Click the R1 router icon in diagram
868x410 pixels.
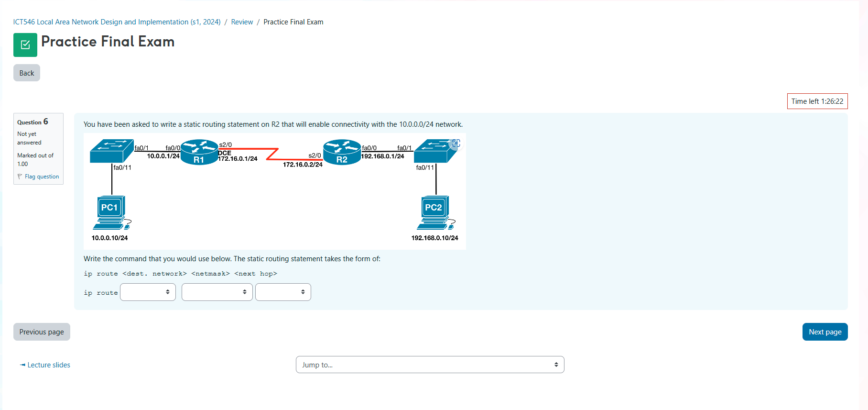(199, 152)
